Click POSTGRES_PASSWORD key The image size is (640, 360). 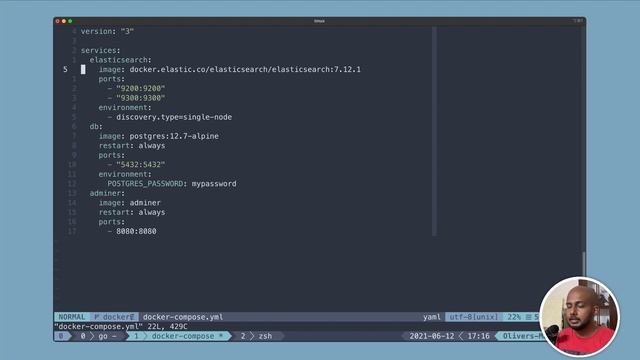coord(145,184)
